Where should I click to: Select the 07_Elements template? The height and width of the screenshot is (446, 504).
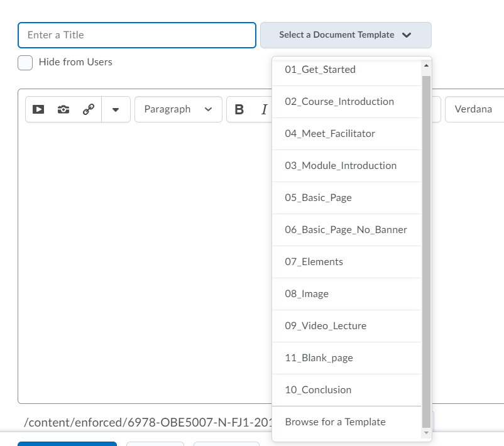coord(346,262)
